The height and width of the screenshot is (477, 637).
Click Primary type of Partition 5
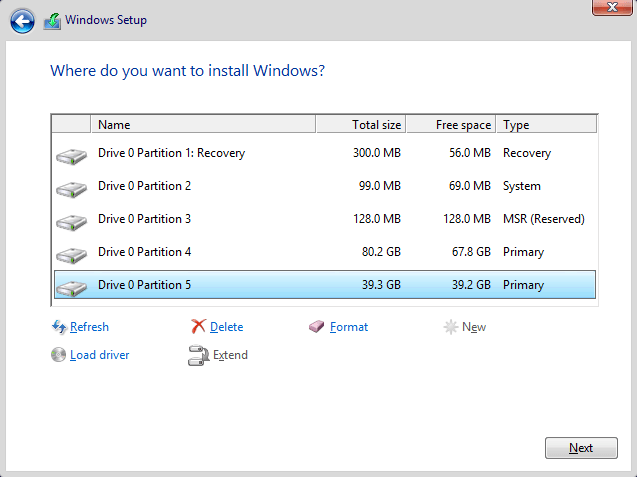(523, 284)
